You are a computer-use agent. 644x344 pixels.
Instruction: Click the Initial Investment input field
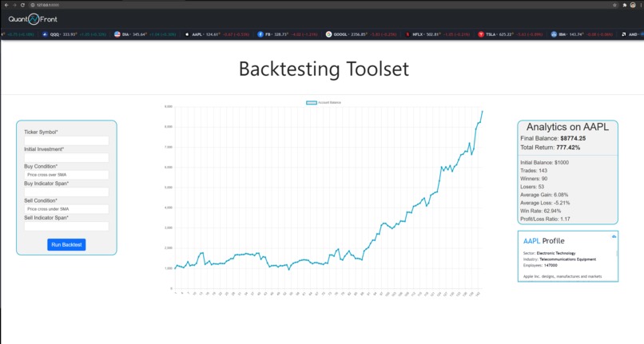click(66, 157)
